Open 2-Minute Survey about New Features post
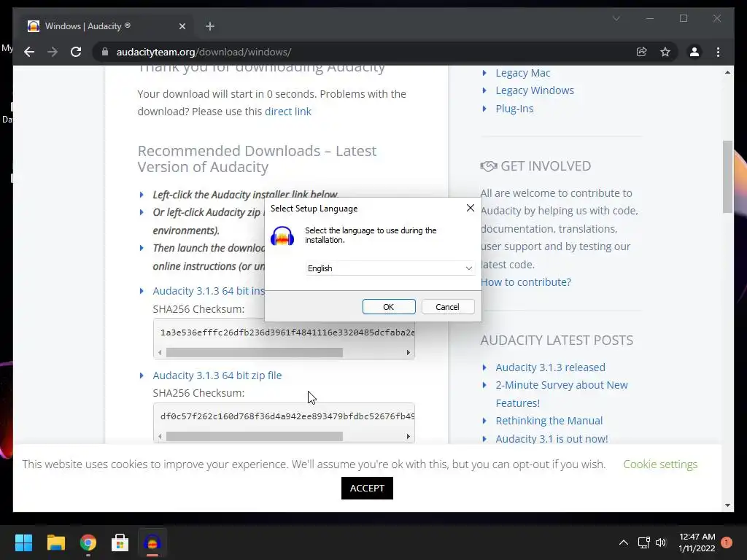The width and height of the screenshot is (747, 560). pyautogui.click(x=562, y=394)
